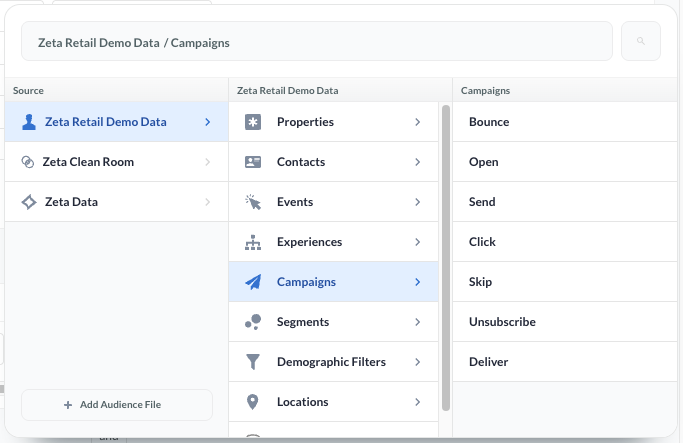Expand Zeta Clean Room chevron

208,162
